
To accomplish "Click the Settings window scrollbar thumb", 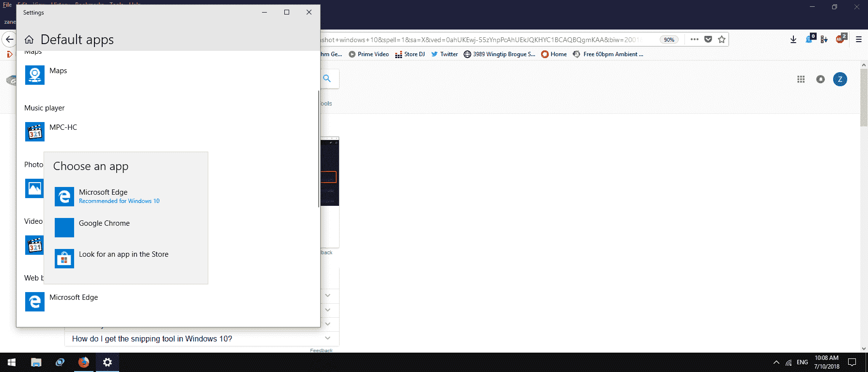I will [319, 149].
